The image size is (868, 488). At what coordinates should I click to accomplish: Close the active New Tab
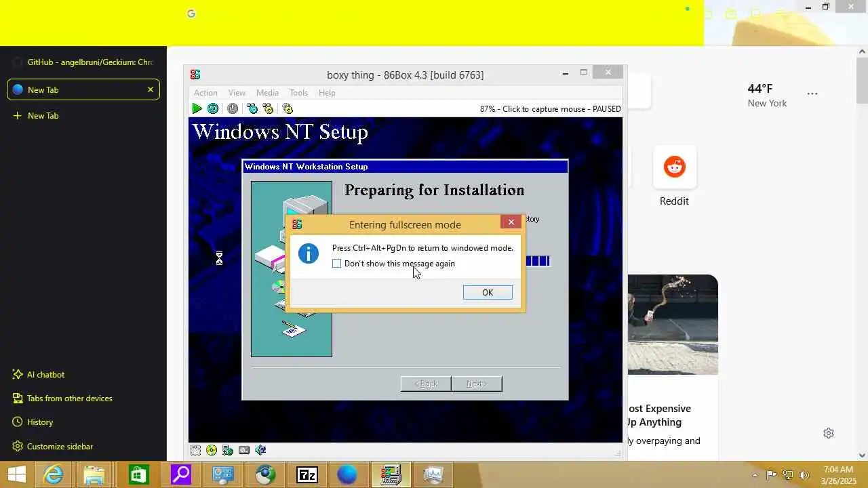pos(151,89)
